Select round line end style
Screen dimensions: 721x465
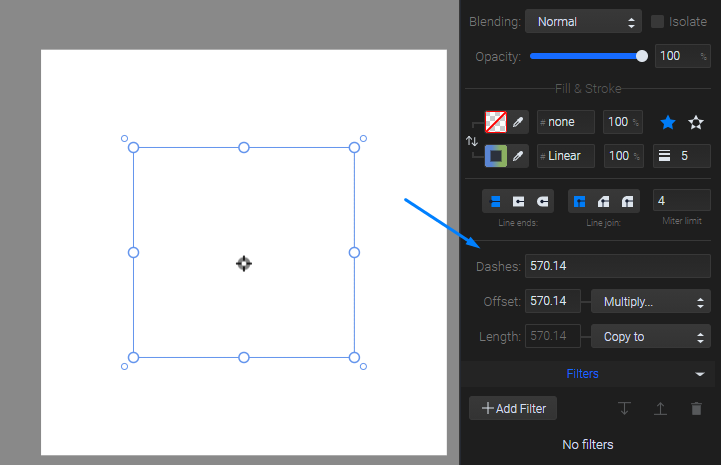pos(543,201)
